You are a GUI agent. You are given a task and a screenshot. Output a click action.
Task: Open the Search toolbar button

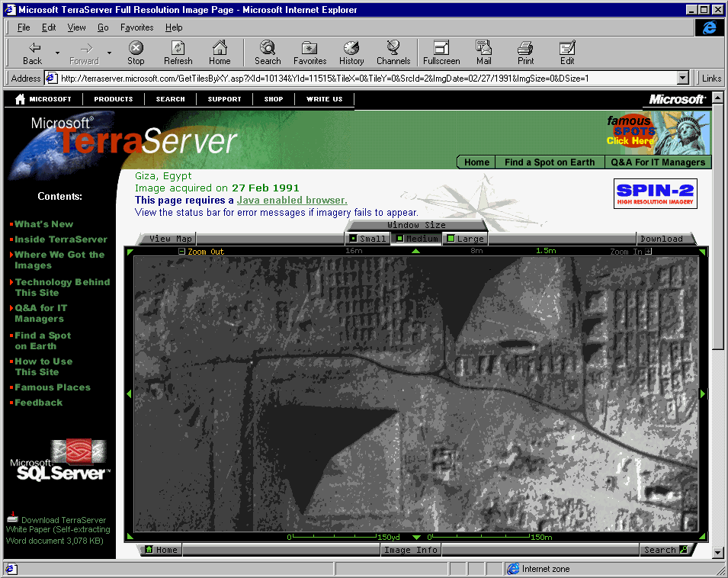coord(268,53)
